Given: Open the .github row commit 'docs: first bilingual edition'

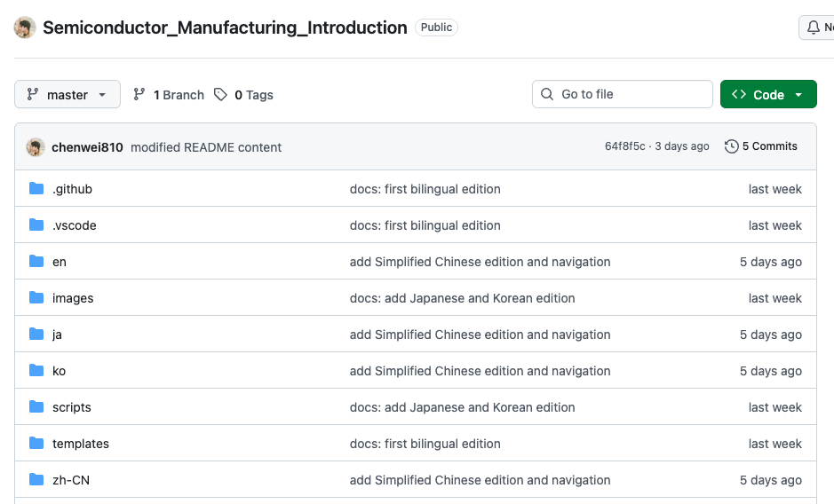Looking at the screenshot, I should (425, 189).
